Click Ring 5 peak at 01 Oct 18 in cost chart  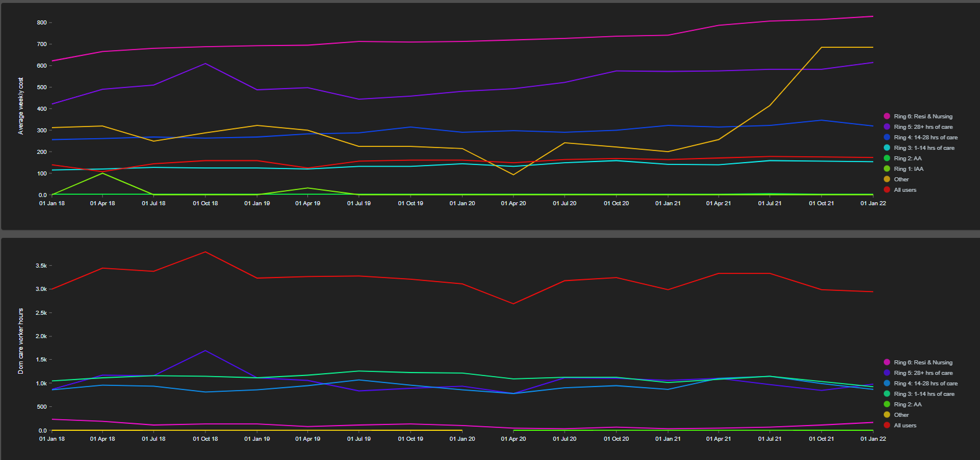click(x=205, y=64)
